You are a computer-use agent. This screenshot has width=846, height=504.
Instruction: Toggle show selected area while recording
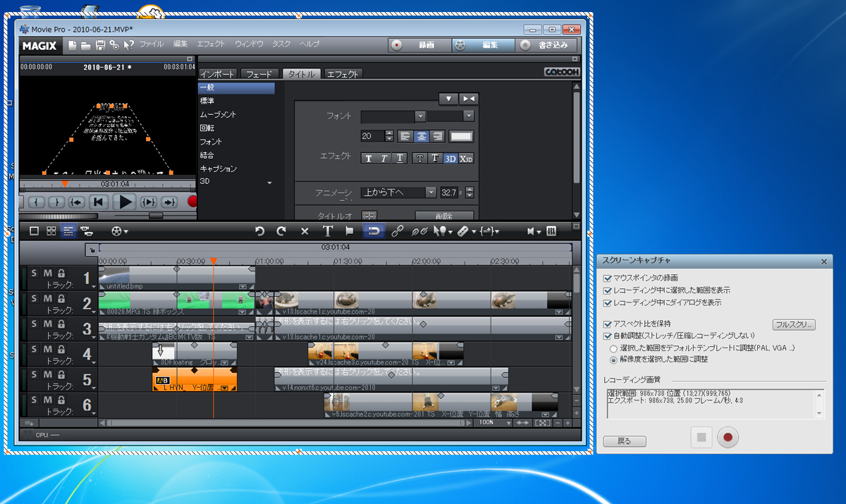click(608, 290)
